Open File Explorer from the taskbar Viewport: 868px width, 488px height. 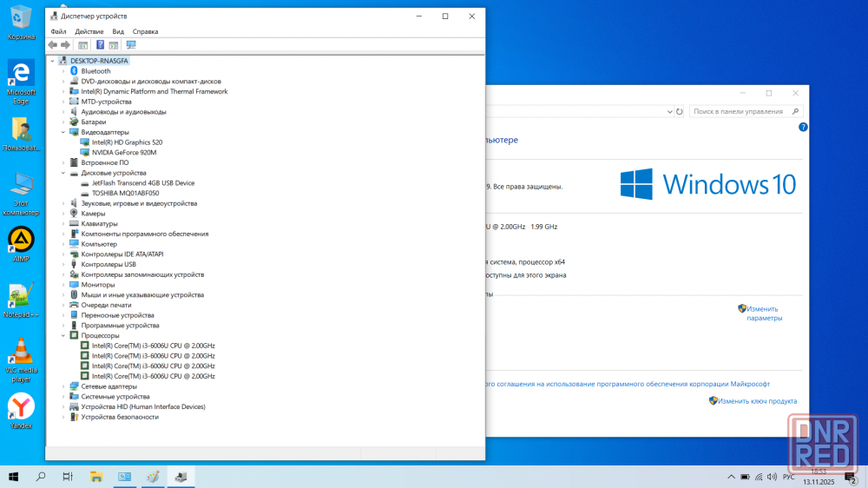pos(96,477)
